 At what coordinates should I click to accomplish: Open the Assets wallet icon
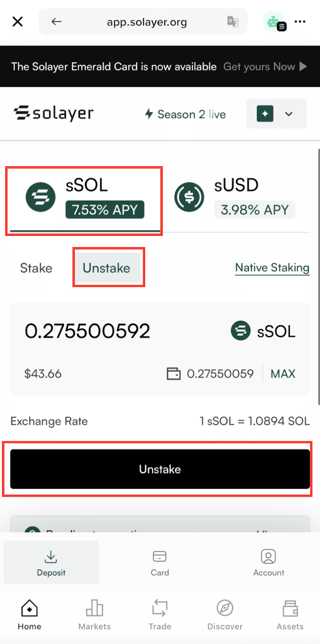coord(290,608)
